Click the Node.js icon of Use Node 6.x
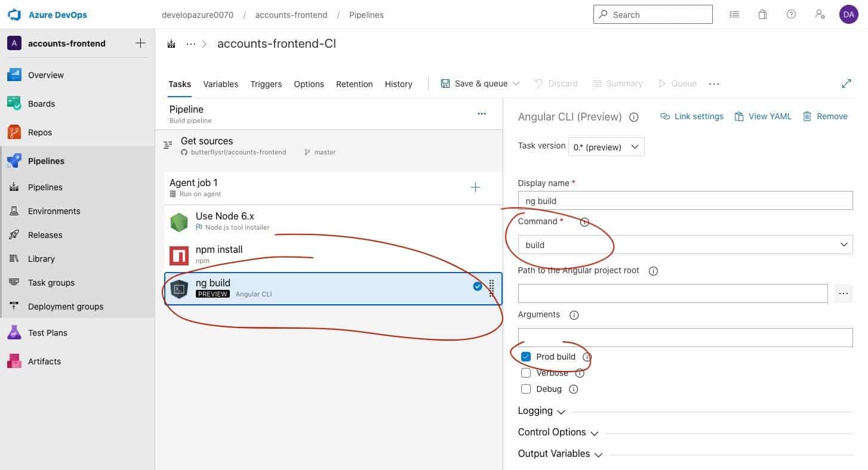The width and height of the screenshot is (868, 470). (179, 222)
